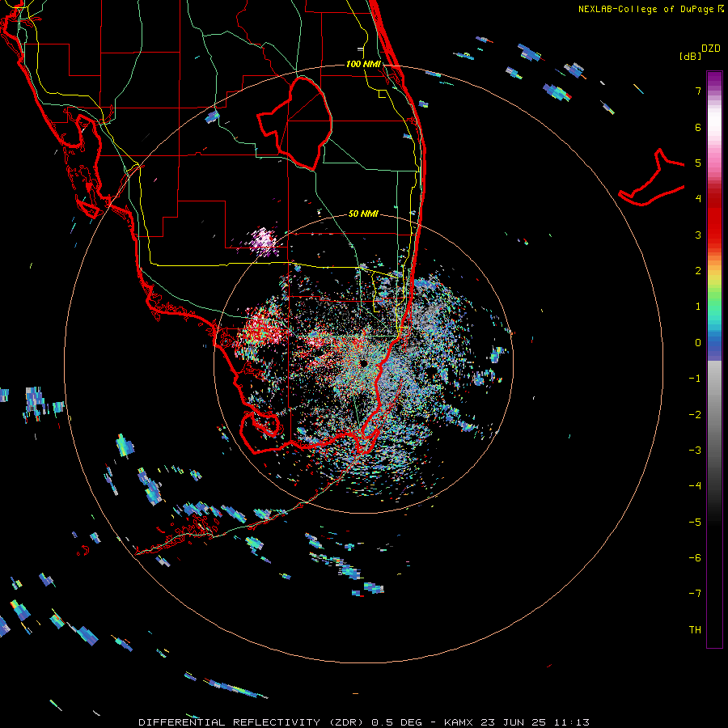The height and width of the screenshot is (728, 728).
Task: Click the 0 value on the color scale
Action: point(698,343)
